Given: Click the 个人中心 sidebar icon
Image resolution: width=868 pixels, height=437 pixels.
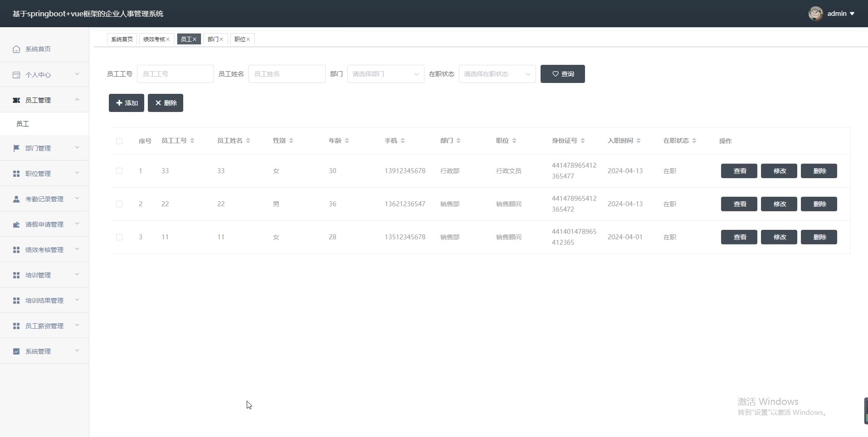Looking at the screenshot, I should point(16,75).
